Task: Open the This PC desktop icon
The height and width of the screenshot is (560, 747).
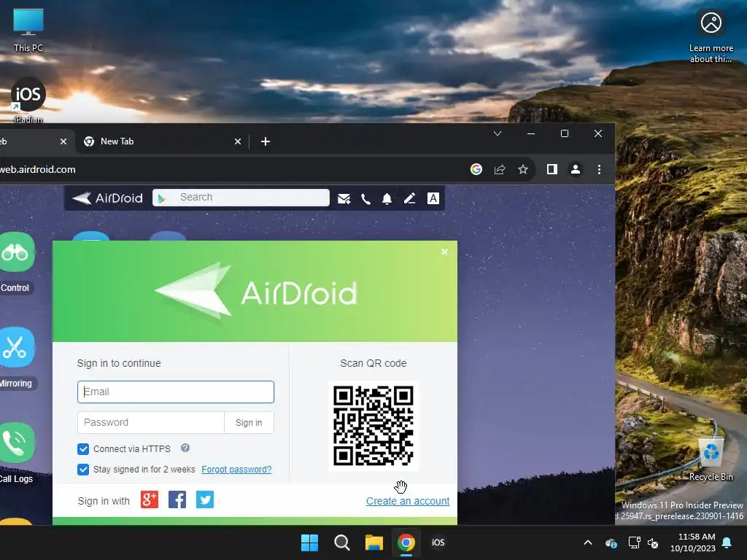Action: pos(28,30)
